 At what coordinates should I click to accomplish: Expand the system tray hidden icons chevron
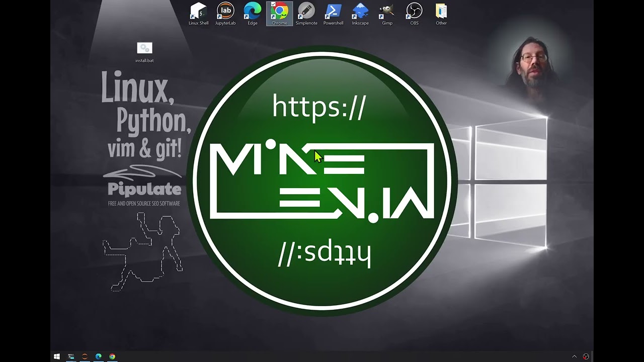tap(574, 356)
